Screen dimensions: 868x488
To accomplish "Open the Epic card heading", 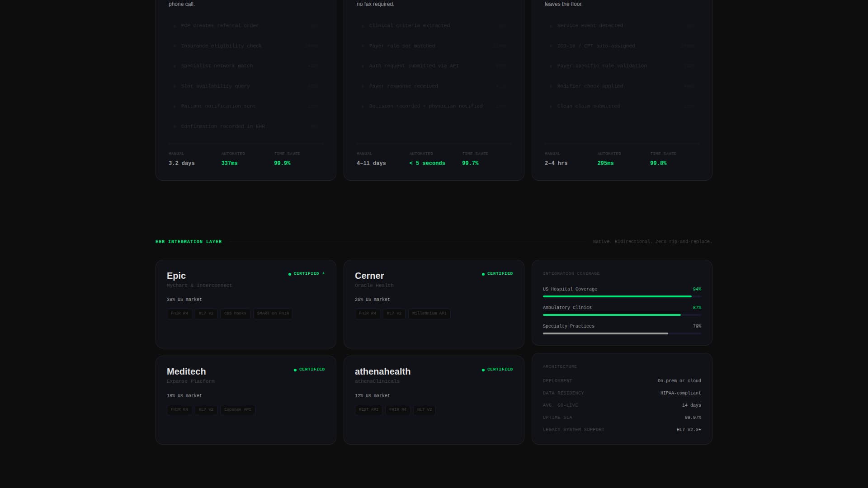I will 176,276.
